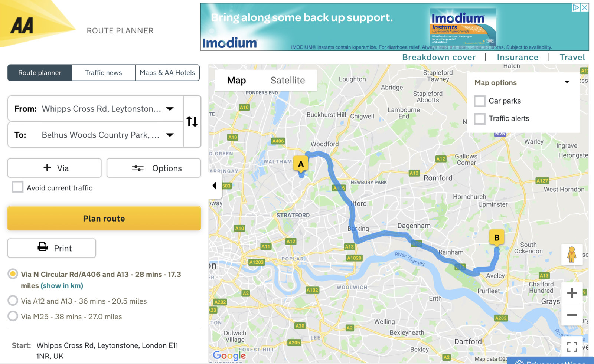
Task: Click start marker A on map
Action: point(301,164)
